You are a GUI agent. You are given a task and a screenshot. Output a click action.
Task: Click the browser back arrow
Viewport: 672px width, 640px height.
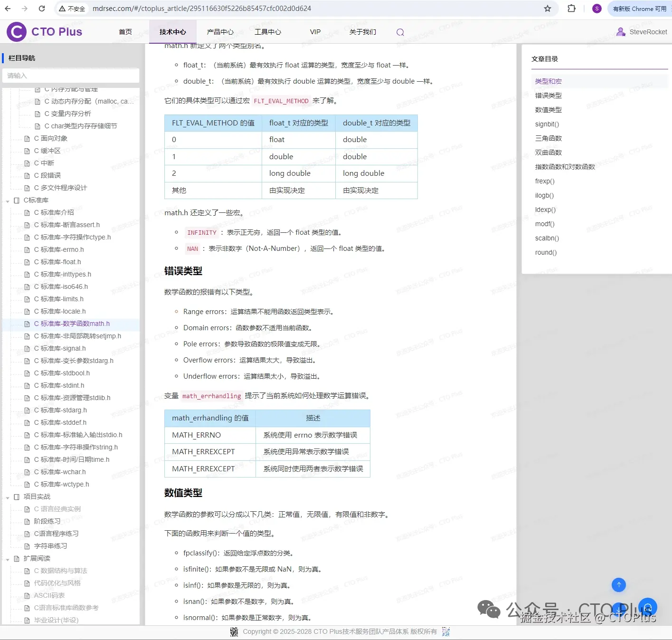coord(8,8)
